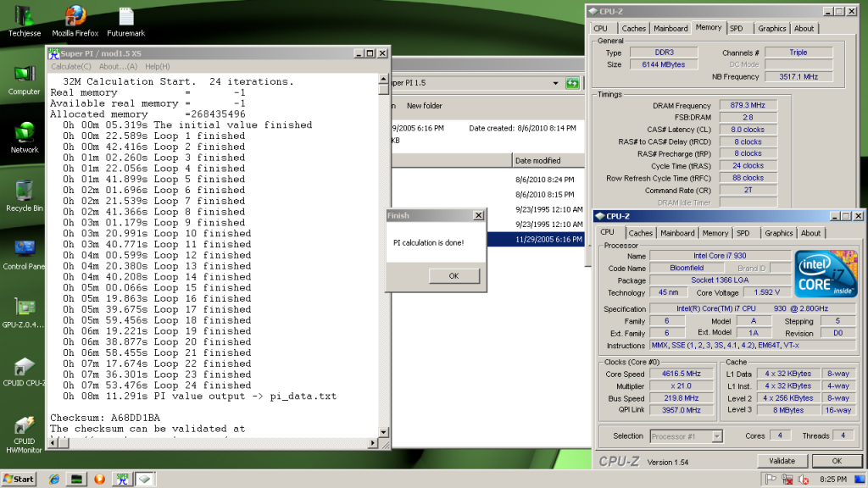The width and height of the screenshot is (868, 488).
Task: Sort by the Date modified column
Action: [548, 160]
